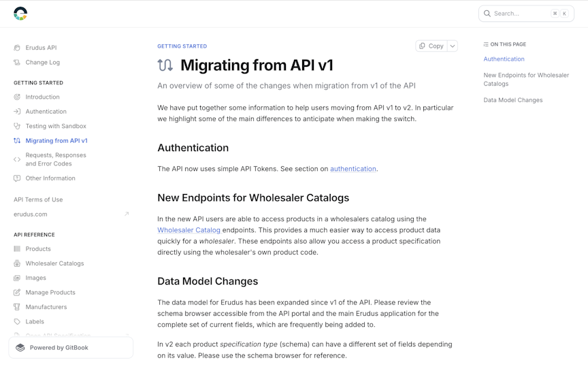Click the search magnifier icon
Viewport: 588px width, 369px height.
point(487,14)
